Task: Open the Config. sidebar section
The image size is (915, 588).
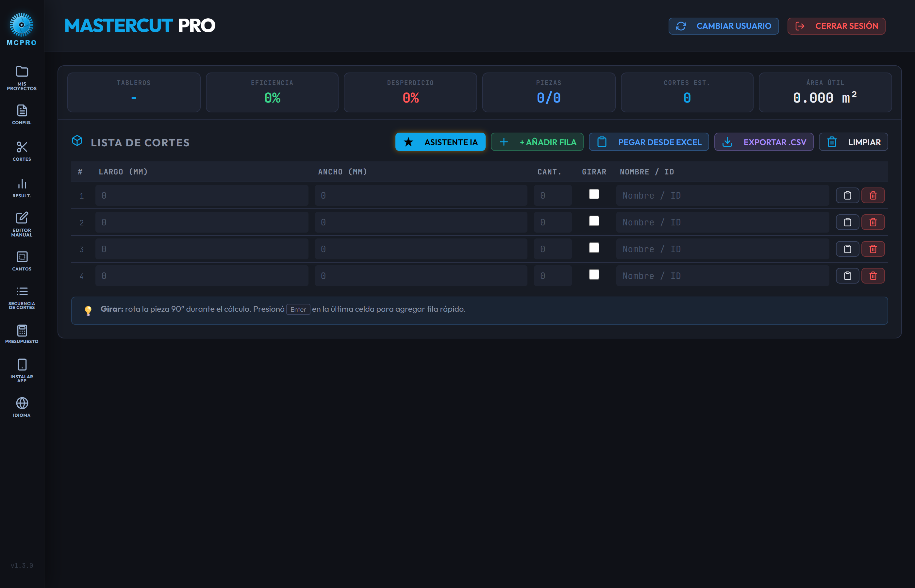Action: (x=22, y=115)
